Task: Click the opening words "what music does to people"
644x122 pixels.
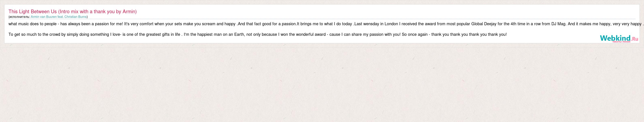Action: pos(32,24)
